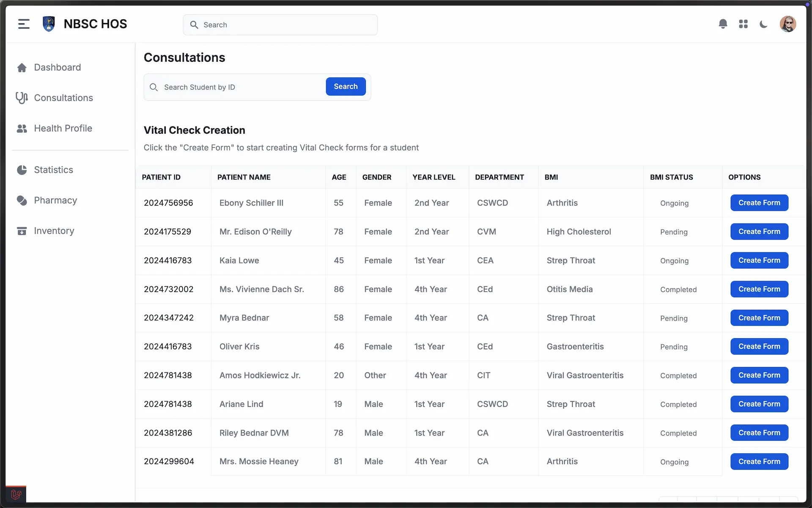The height and width of the screenshot is (508, 812).
Task: Click the magnifier icon in top search
Action: [x=194, y=25]
